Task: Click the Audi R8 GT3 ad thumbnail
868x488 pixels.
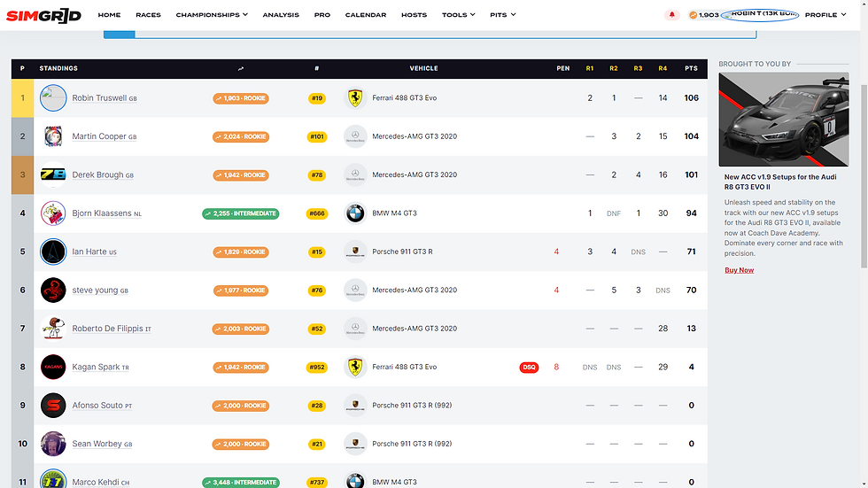Action: click(x=783, y=120)
